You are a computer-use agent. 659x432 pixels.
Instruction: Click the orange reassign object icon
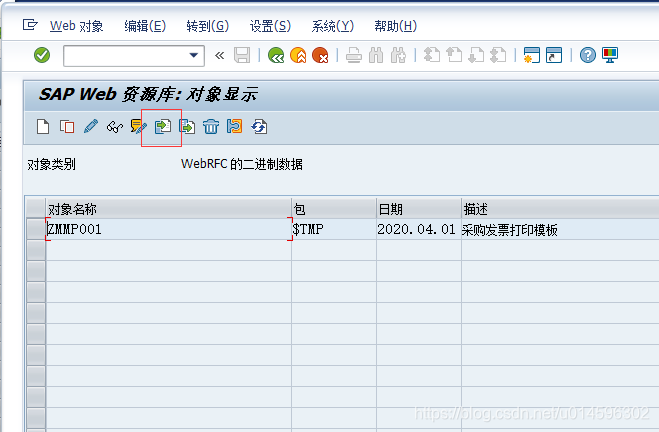click(235, 126)
